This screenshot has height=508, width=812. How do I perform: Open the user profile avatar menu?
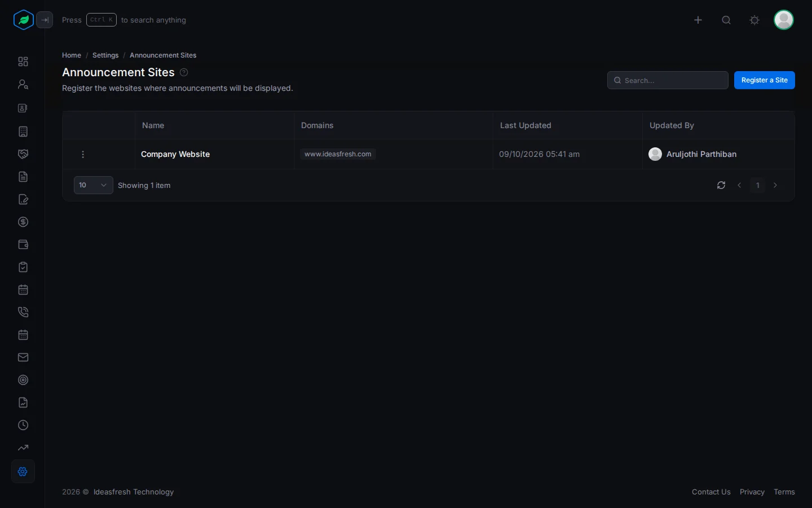784,20
